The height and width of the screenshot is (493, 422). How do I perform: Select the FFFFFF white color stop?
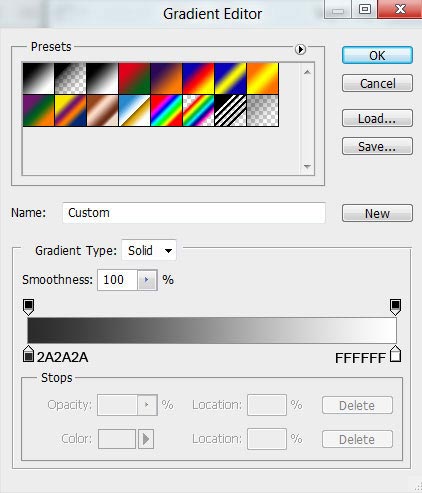pos(395,354)
